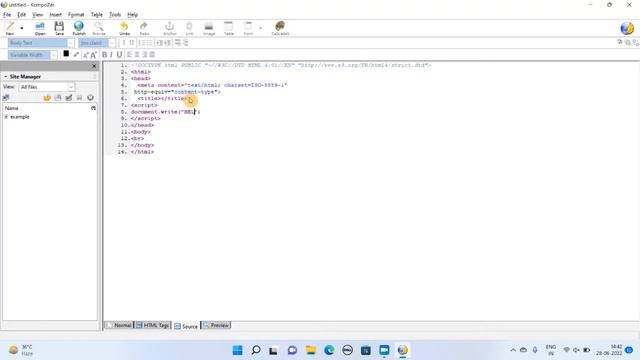The image size is (640, 360).
Task: Create a new document with New icon
Action: pyautogui.click(x=10, y=28)
